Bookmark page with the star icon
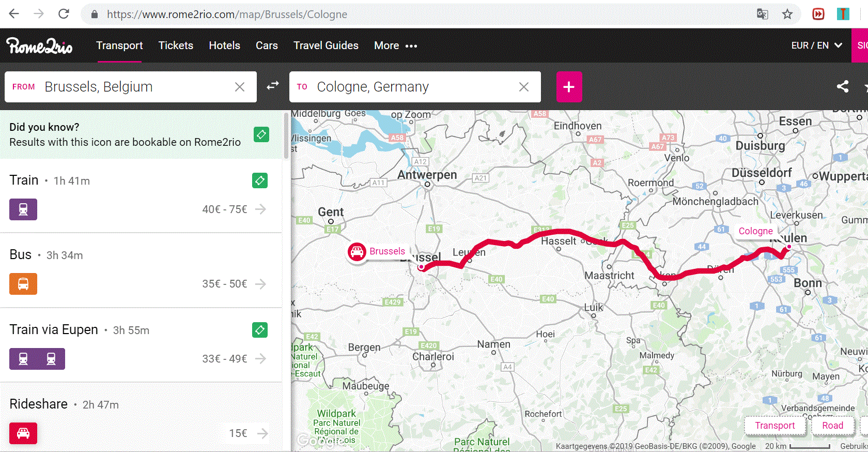Viewport: 868px width, 452px height. (x=787, y=14)
